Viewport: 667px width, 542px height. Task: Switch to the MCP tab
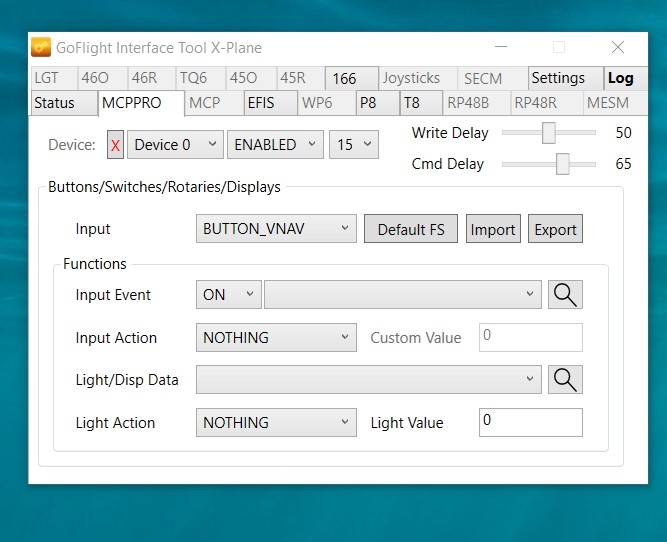tap(214, 103)
